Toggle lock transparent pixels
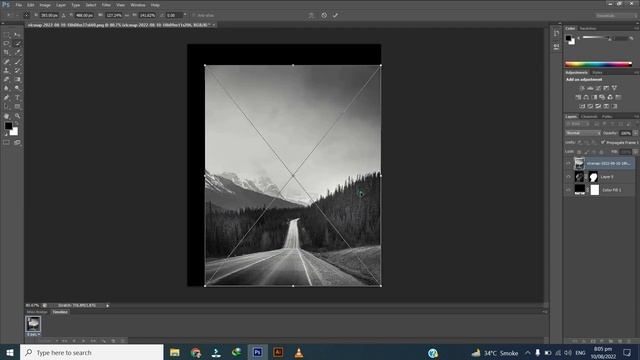The width and height of the screenshot is (640, 360). point(579,151)
